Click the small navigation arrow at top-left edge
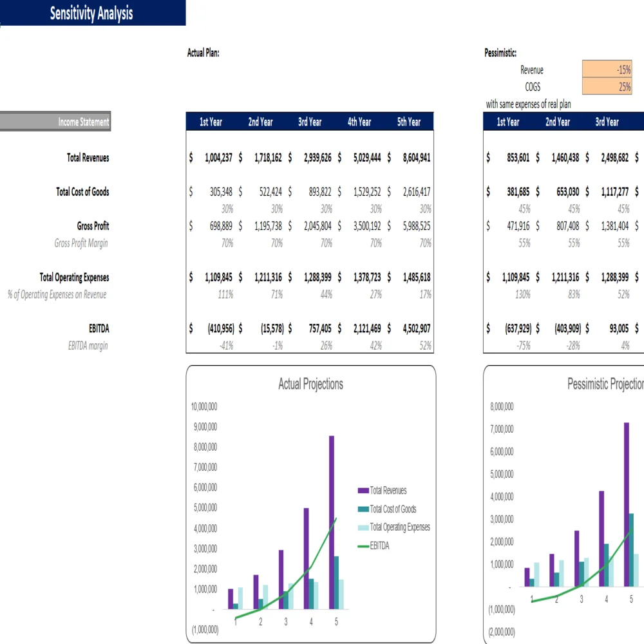This screenshot has height=644, width=644. (x=3, y=23)
